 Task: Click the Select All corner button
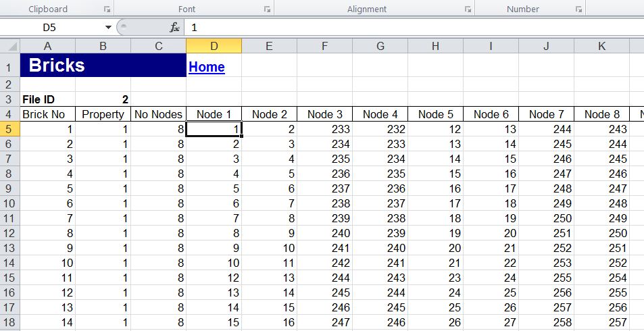click(x=9, y=46)
